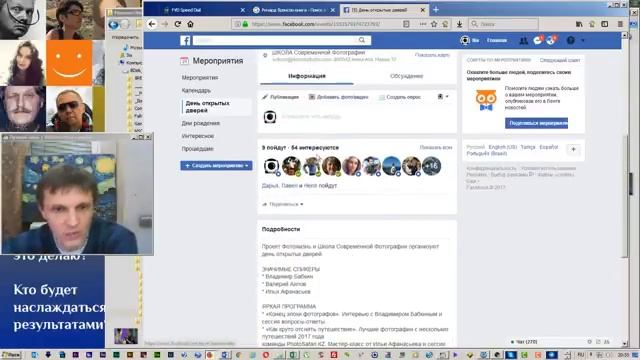The image size is (640, 360).
Task: Select Español language link
Action: pos(549,147)
